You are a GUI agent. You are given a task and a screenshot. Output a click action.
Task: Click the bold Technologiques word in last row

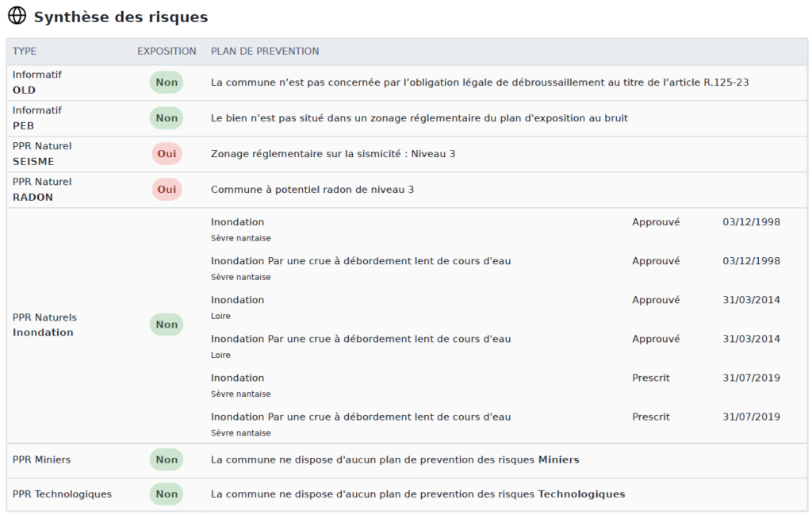point(581,494)
